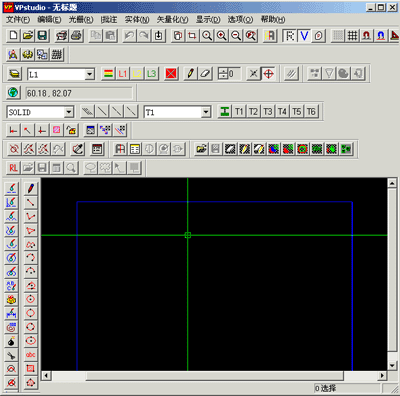Click the L2 layer button
Screen dimensions: 400x396
click(137, 74)
